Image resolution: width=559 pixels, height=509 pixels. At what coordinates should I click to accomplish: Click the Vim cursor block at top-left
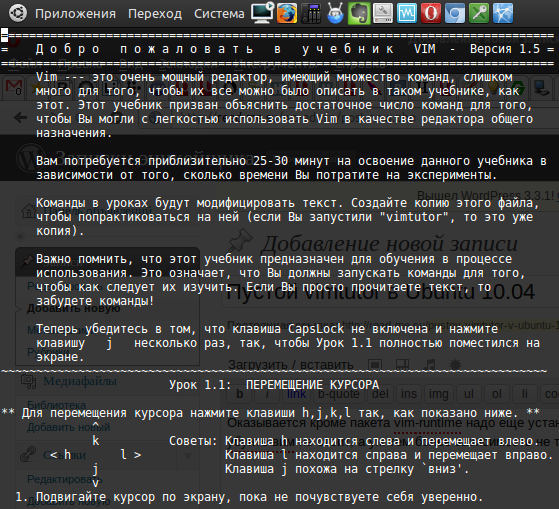(4, 35)
